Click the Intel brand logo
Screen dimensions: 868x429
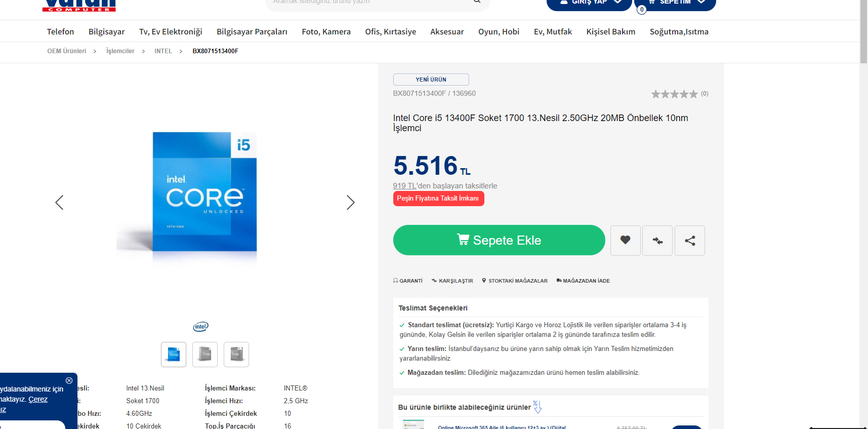[x=201, y=327]
